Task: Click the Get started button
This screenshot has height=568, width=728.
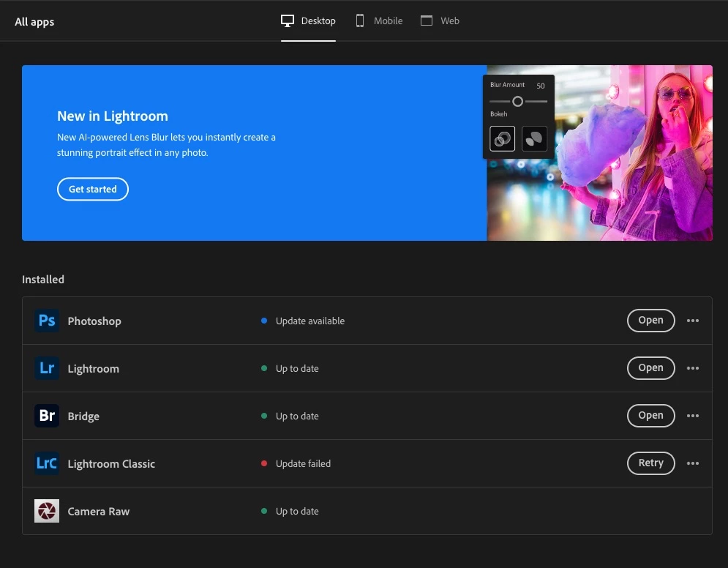Action: (x=93, y=189)
